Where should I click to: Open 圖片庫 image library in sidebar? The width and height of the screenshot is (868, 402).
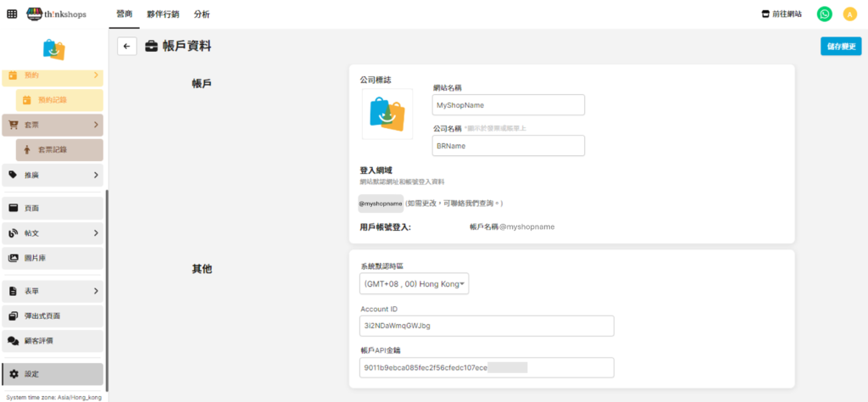53,258
